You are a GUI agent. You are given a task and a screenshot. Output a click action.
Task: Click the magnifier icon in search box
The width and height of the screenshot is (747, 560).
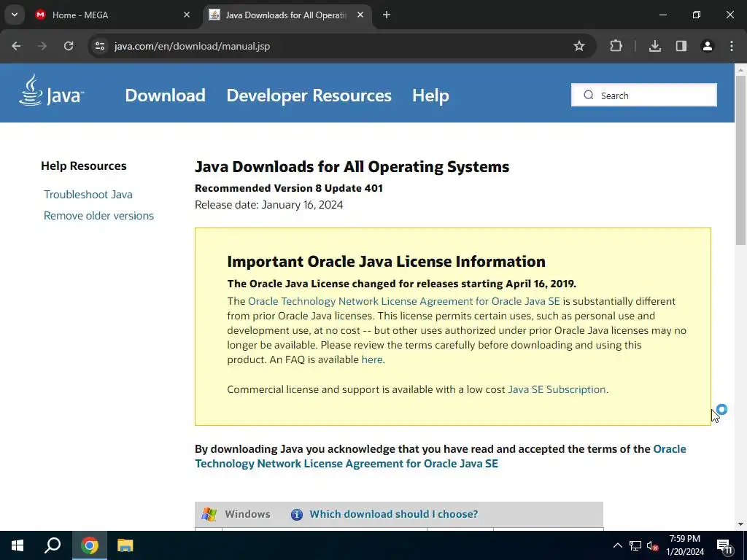pyautogui.click(x=589, y=96)
